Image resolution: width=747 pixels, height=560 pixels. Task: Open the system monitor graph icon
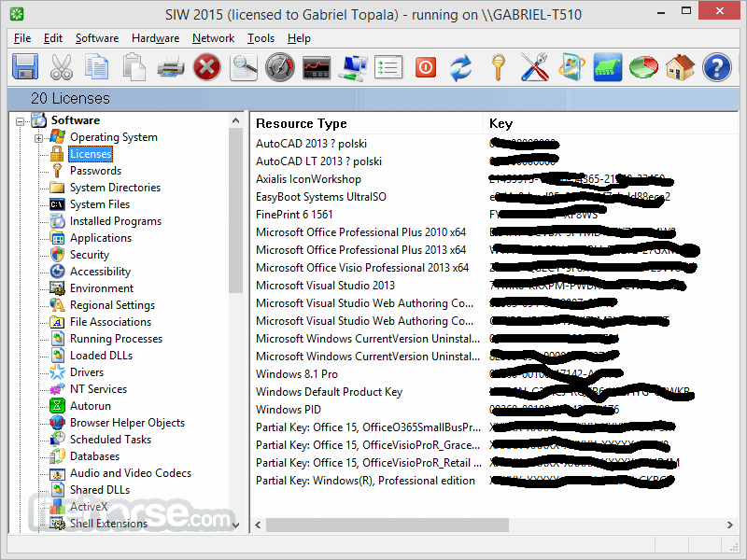317,66
